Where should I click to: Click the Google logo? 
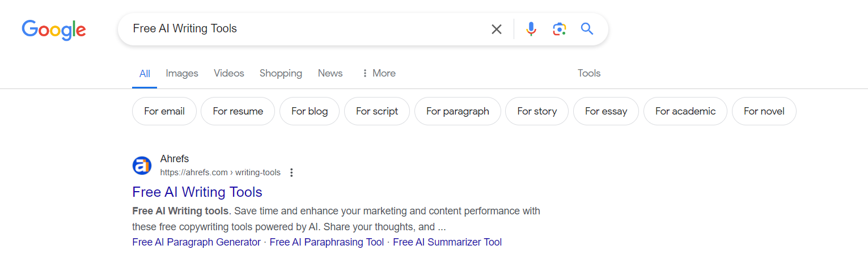pyautogui.click(x=54, y=29)
